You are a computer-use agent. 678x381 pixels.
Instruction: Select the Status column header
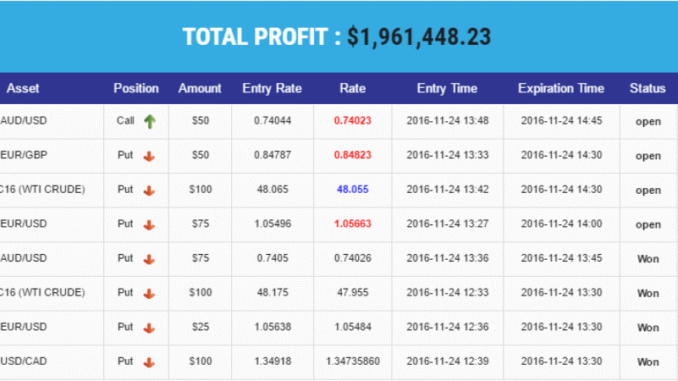[647, 89]
